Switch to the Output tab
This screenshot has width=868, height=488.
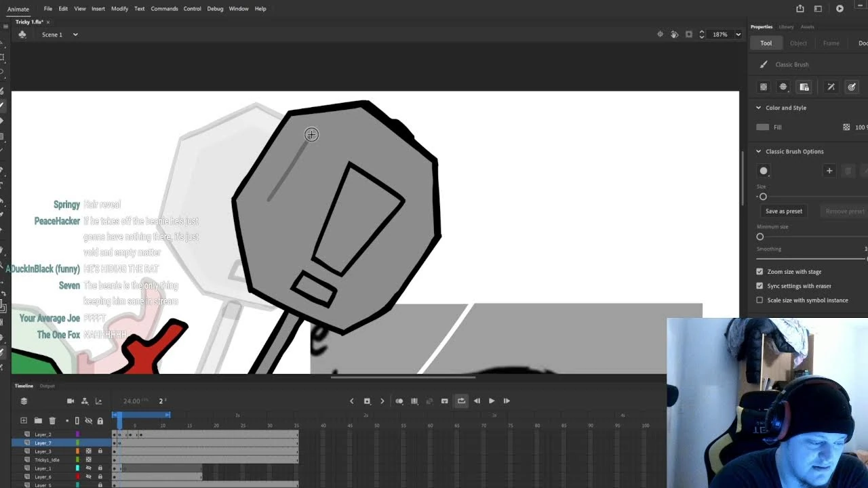coord(47,386)
